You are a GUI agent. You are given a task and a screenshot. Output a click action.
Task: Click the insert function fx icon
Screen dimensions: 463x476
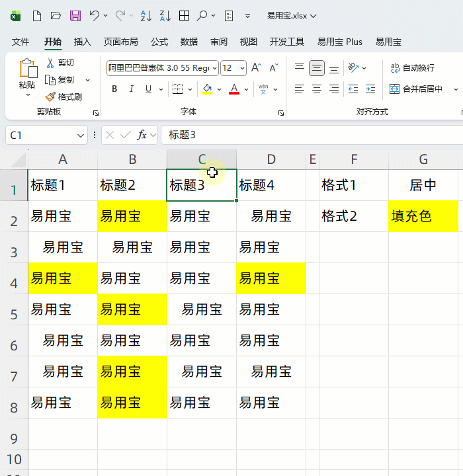tap(142, 135)
